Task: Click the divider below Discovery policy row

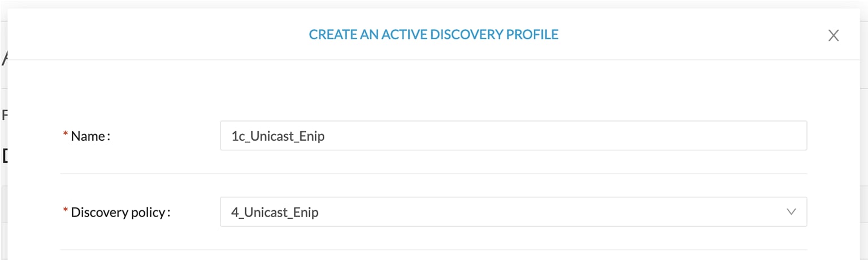Action: (x=433, y=250)
